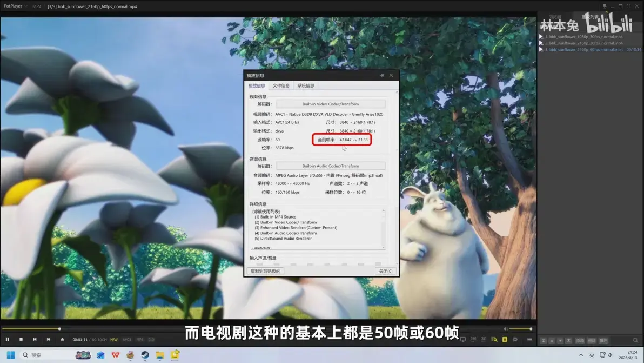This screenshot has width=644, height=363.
Task: Move playlist item down arrow
Action: [x=560, y=340]
